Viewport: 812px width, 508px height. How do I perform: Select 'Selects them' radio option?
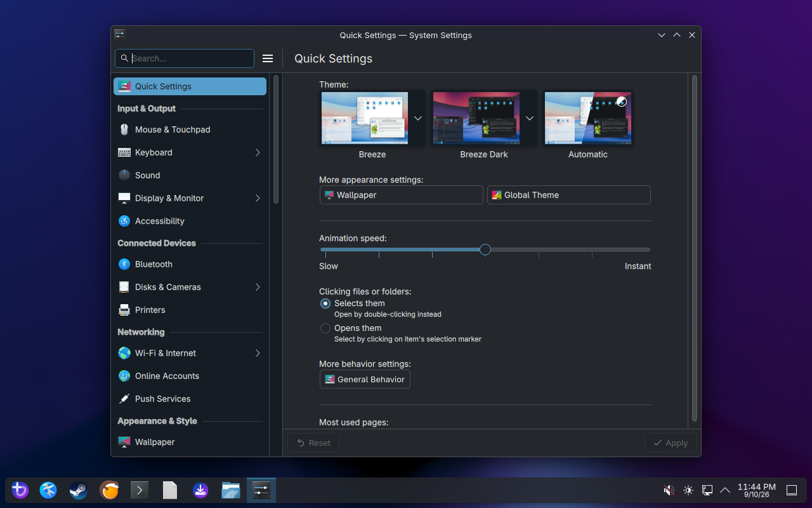(325, 304)
